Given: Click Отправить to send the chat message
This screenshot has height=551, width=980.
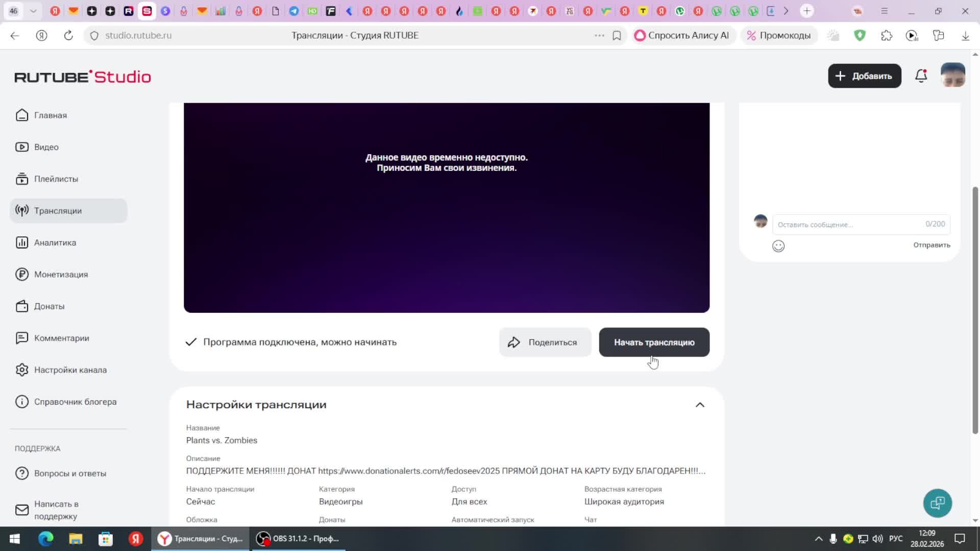Looking at the screenshot, I should pyautogui.click(x=931, y=245).
